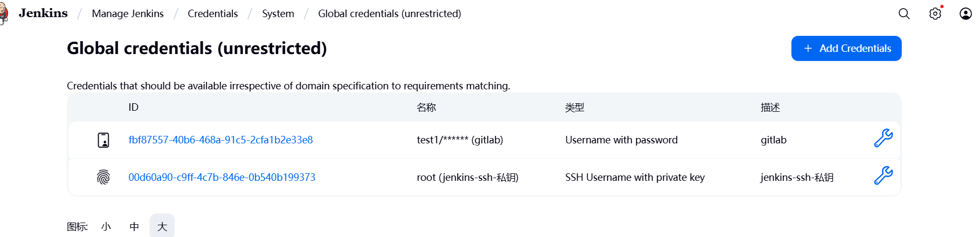Click wrench icon for jenkins-ssh credential
The image size is (980, 237).
tap(883, 176)
